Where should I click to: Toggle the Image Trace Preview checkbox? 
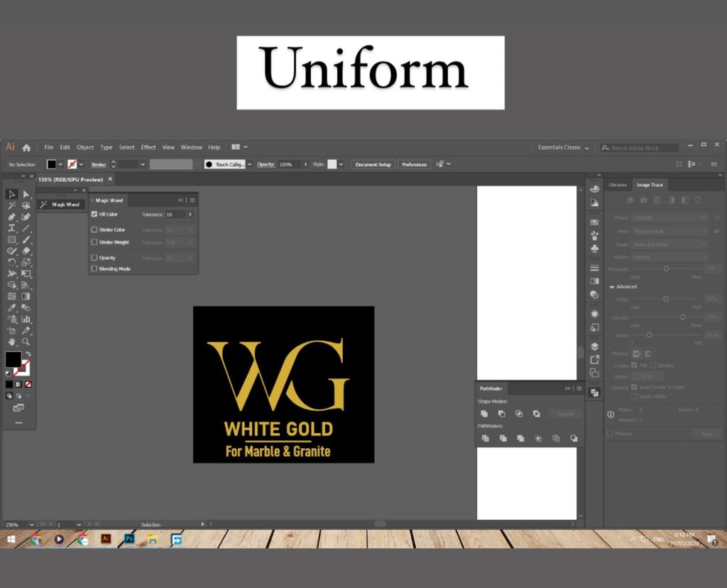click(610, 434)
